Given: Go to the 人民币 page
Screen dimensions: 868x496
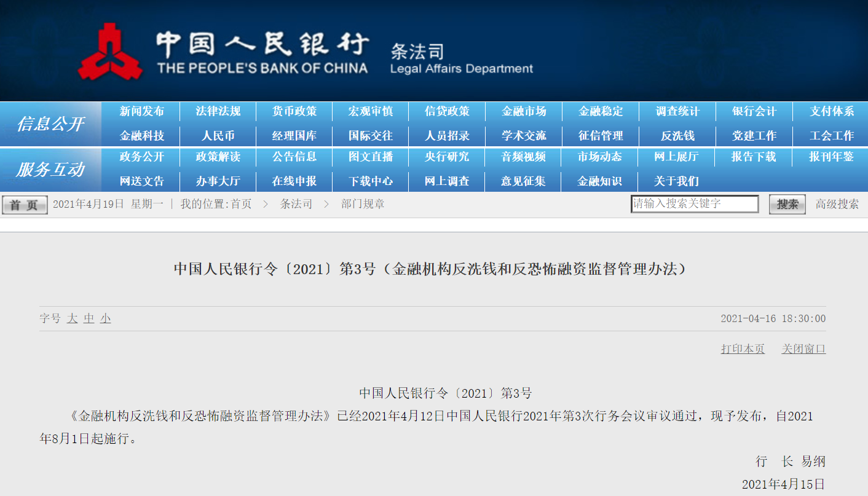Looking at the screenshot, I should click(218, 136).
